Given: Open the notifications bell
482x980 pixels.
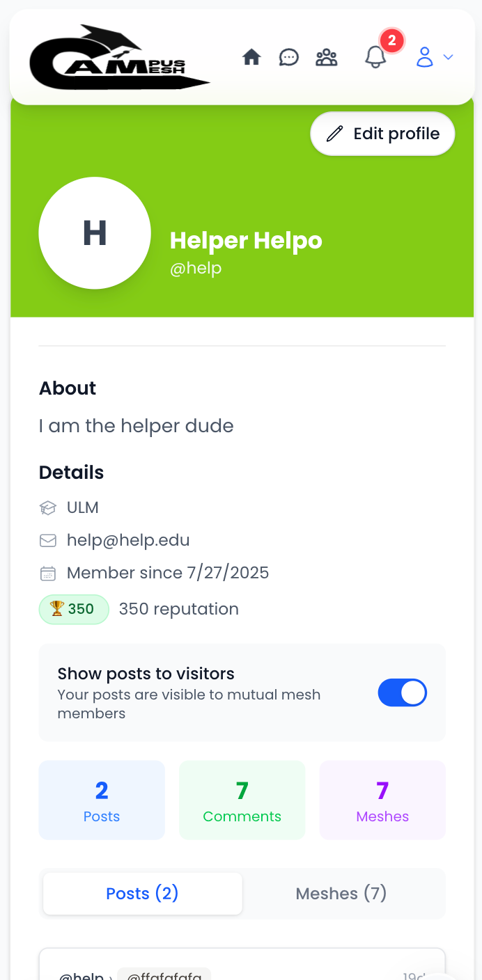Looking at the screenshot, I should [375, 57].
